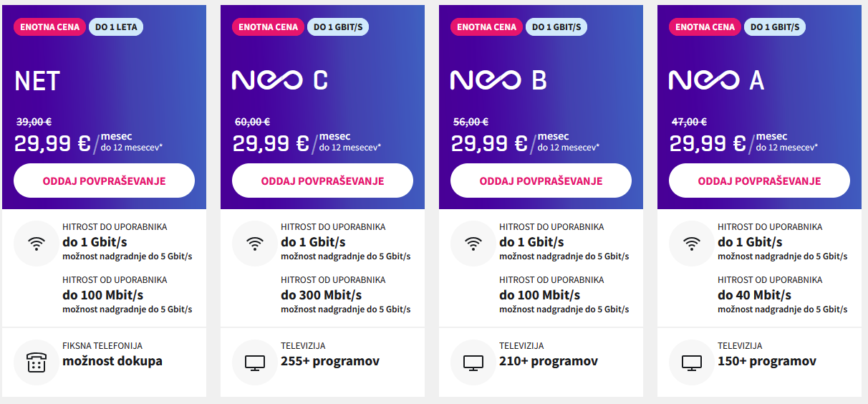Click the NET package title

coord(37,81)
